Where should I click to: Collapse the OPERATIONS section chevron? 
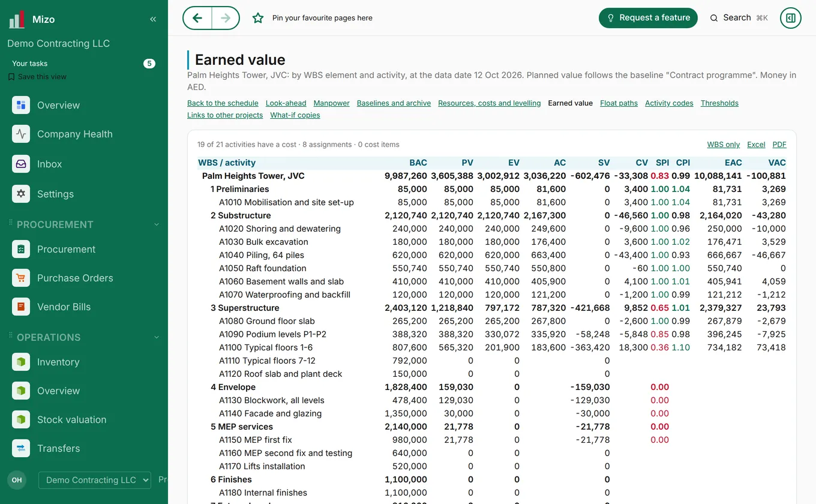157,337
